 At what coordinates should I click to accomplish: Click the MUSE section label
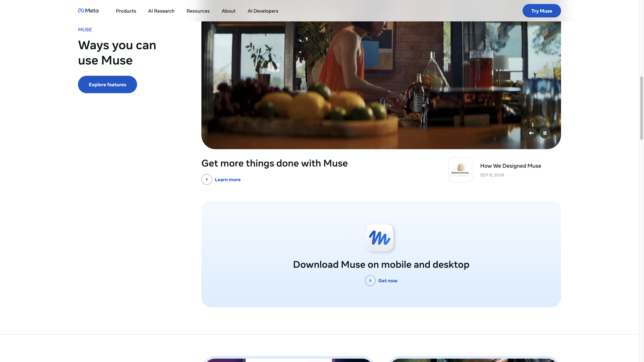(85, 29)
